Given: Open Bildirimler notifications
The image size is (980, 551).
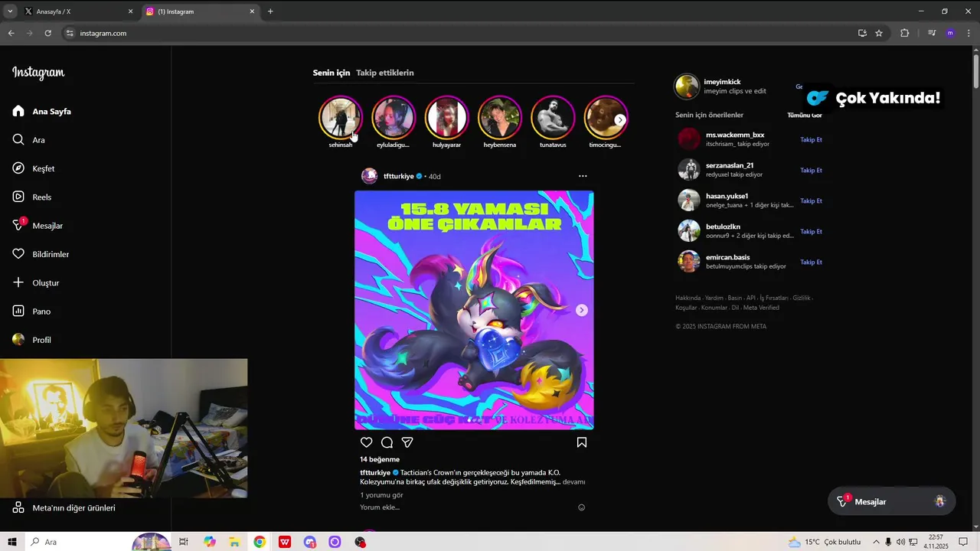Looking at the screenshot, I should (41, 254).
